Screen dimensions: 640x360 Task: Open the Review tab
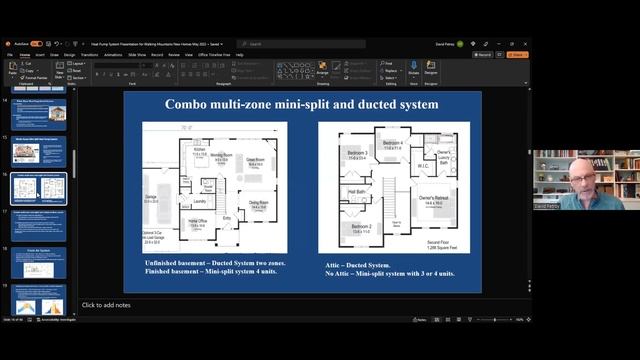[174, 55]
